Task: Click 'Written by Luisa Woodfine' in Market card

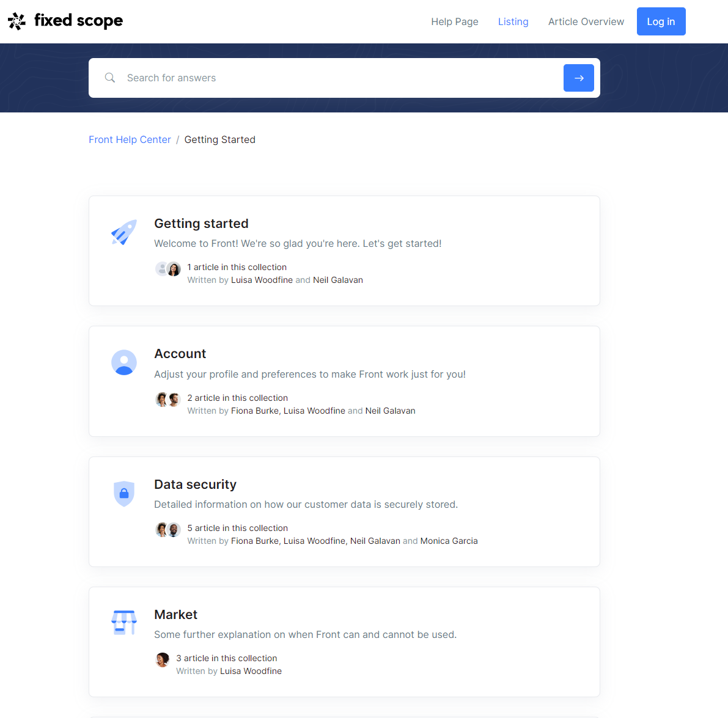Action: coord(229,671)
